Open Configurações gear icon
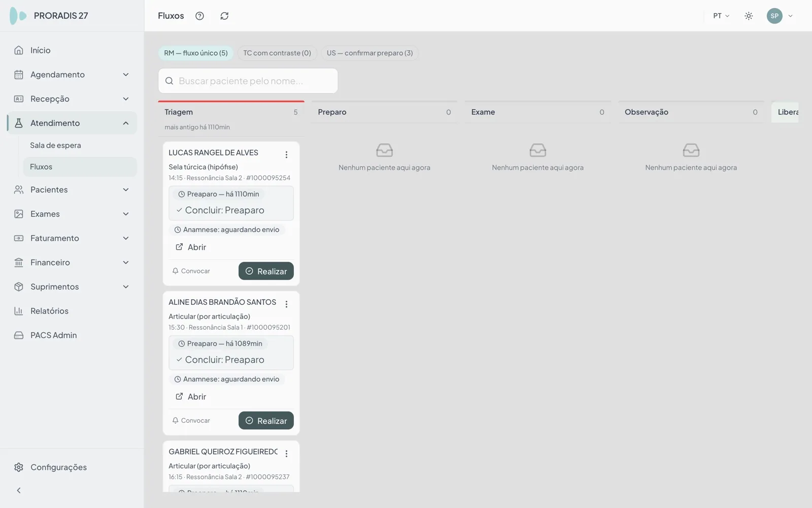 pos(19,467)
